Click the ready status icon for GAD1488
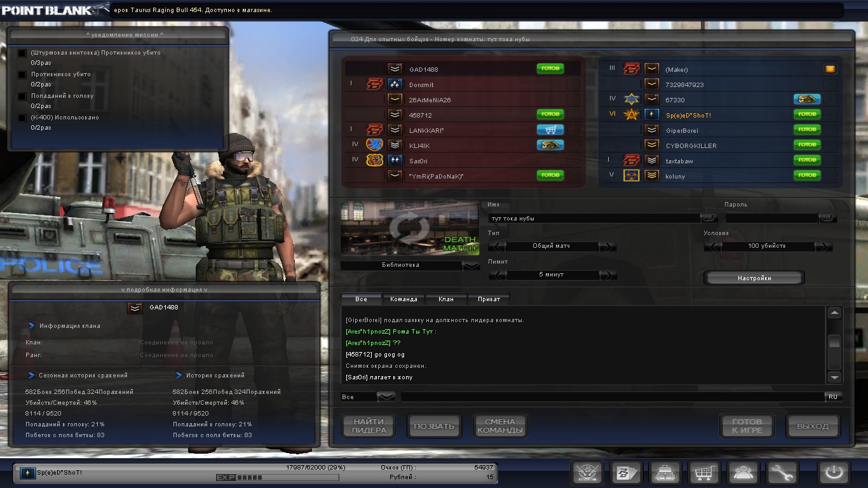868x488 pixels. 550,69
